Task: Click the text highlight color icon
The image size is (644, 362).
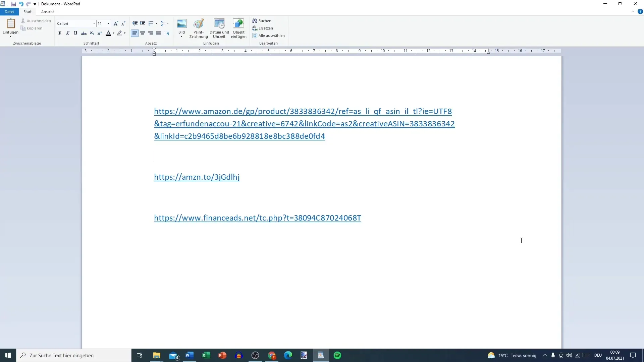Action: click(x=118, y=33)
